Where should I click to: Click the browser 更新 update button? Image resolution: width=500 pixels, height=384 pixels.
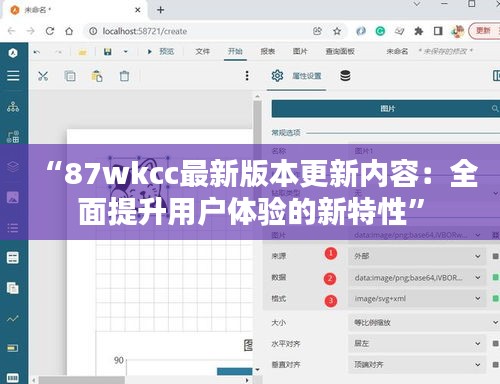484,31
